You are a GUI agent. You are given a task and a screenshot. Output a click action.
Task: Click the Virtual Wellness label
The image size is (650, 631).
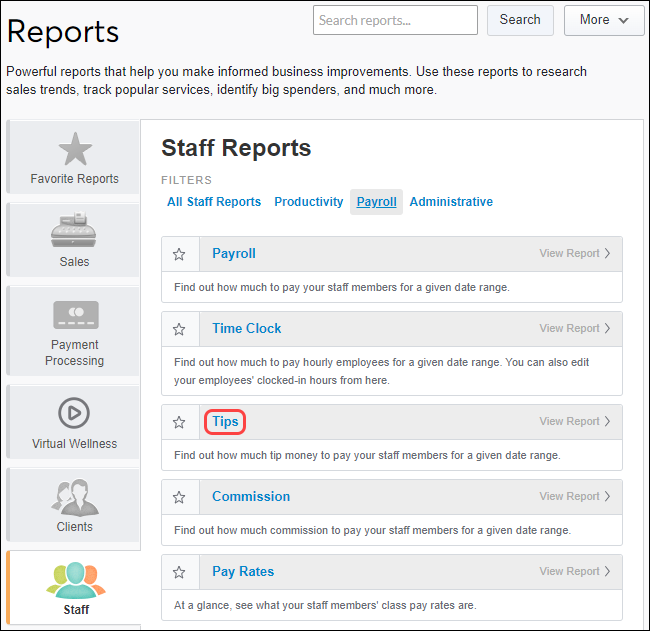pos(75,444)
